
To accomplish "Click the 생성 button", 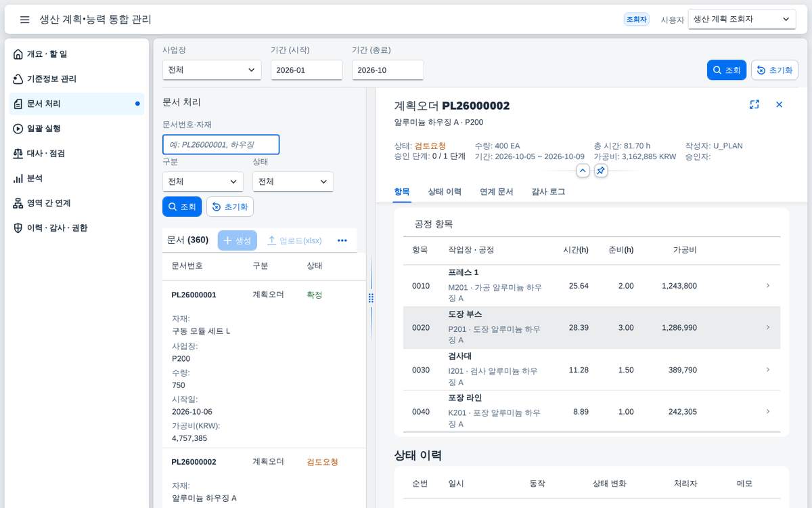I will point(238,240).
